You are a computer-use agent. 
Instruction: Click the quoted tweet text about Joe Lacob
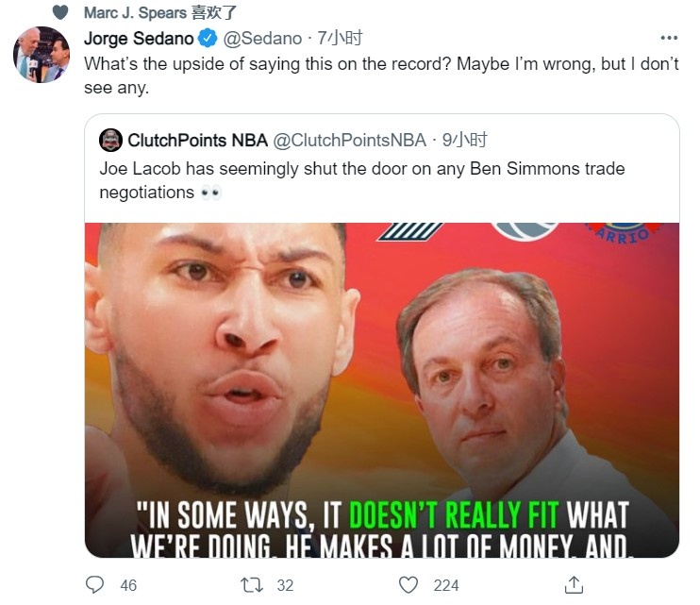[x=361, y=179]
